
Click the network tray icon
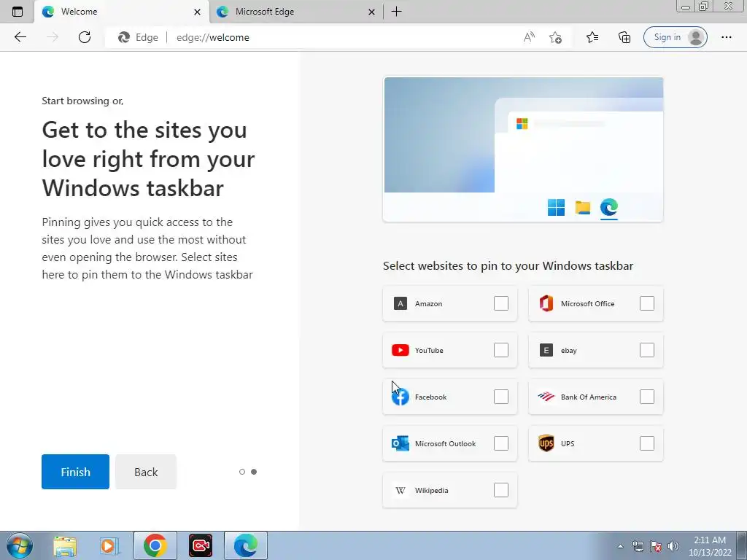point(638,546)
